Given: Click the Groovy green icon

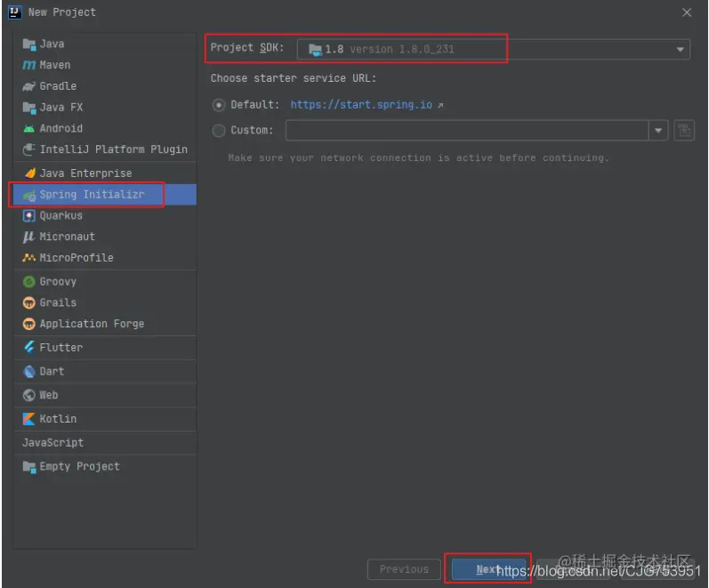Looking at the screenshot, I should click(29, 282).
